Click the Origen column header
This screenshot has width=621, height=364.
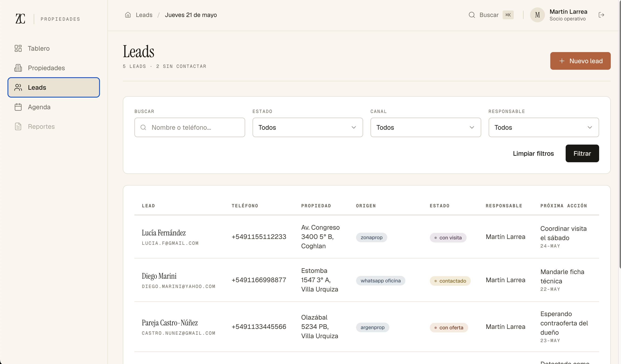pyautogui.click(x=366, y=206)
